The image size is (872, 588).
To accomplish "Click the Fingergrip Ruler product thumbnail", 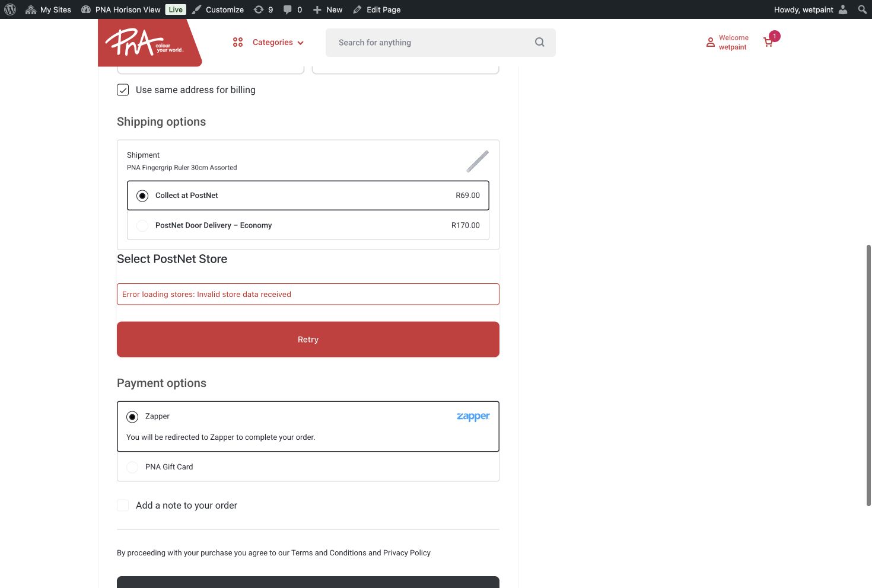I will (478, 161).
